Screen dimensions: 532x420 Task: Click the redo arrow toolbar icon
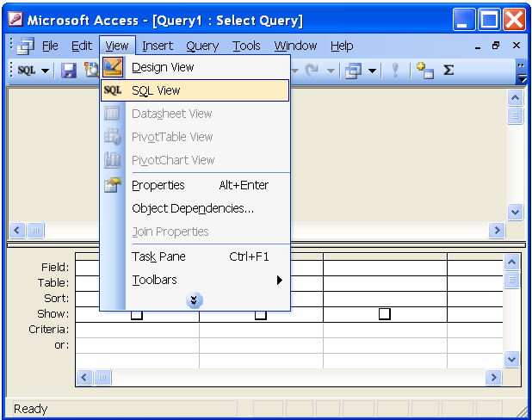(x=312, y=71)
